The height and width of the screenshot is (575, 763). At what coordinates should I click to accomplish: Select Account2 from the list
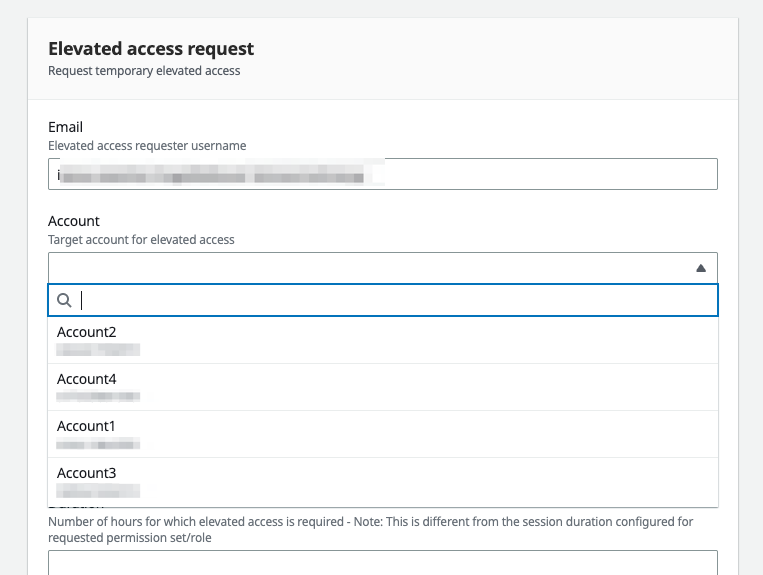click(87, 332)
